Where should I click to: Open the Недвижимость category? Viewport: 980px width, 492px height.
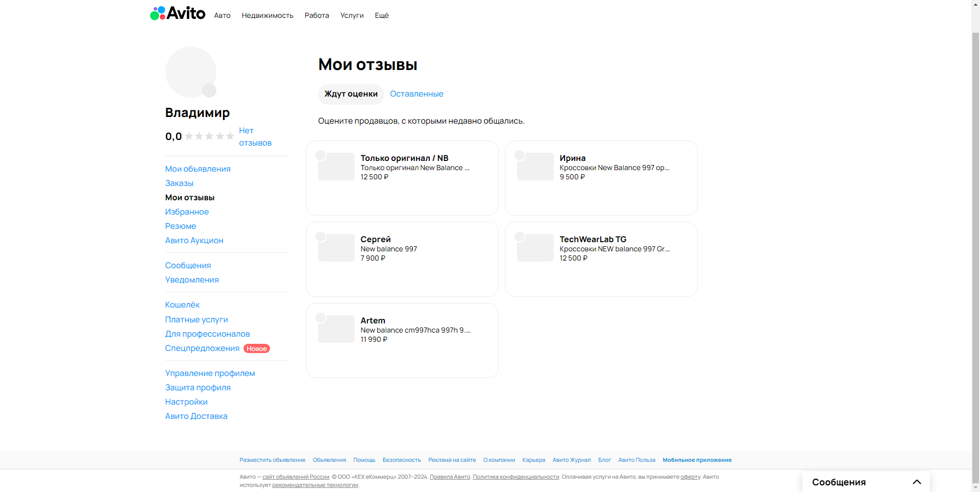pyautogui.click(x=267, y=15)
